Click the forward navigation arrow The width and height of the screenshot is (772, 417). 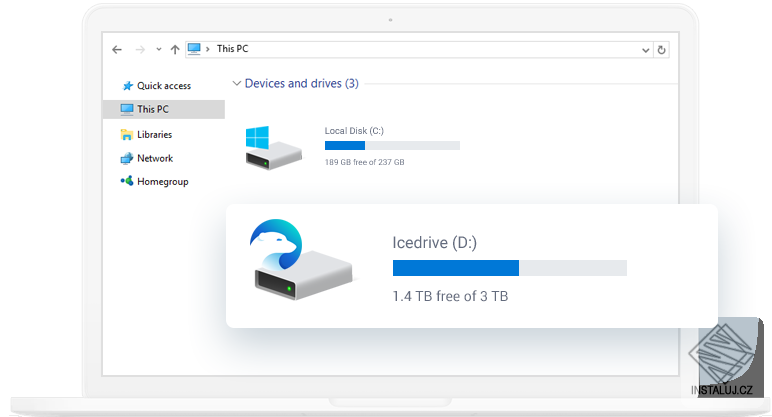click(140, 49)
